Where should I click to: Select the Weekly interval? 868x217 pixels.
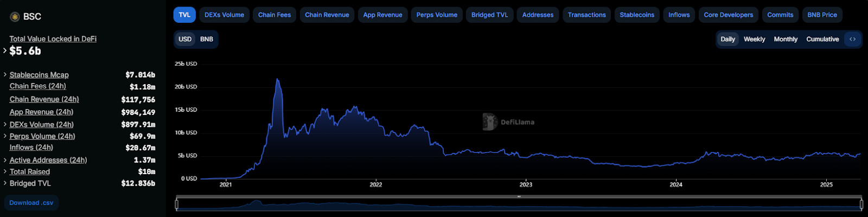click(754, 39)
